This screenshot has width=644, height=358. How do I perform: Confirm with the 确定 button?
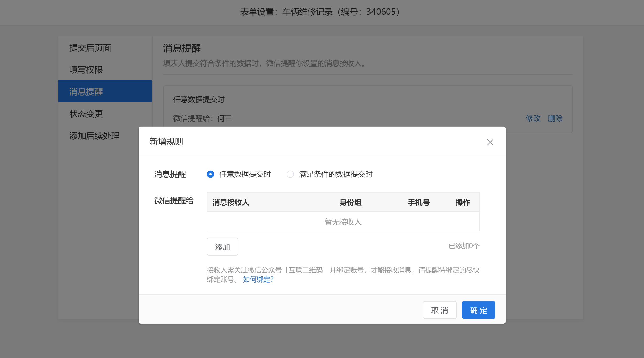(x=478, y=310)
